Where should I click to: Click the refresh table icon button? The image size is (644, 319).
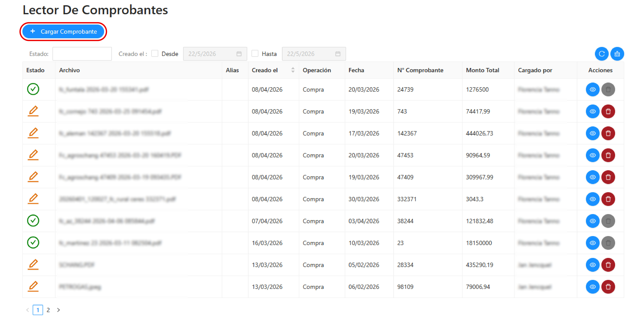pyautogui.click(x=602, y=54)
